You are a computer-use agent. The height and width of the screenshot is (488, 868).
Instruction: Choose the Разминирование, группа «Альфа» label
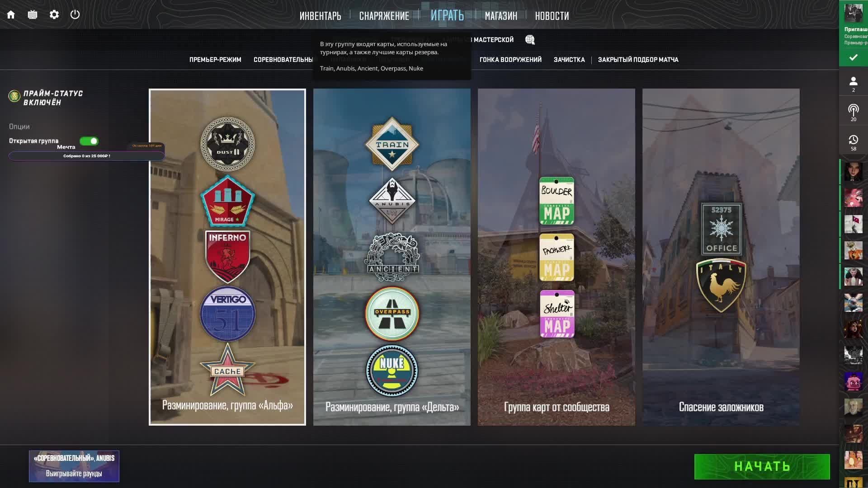[x=227, y=405]
